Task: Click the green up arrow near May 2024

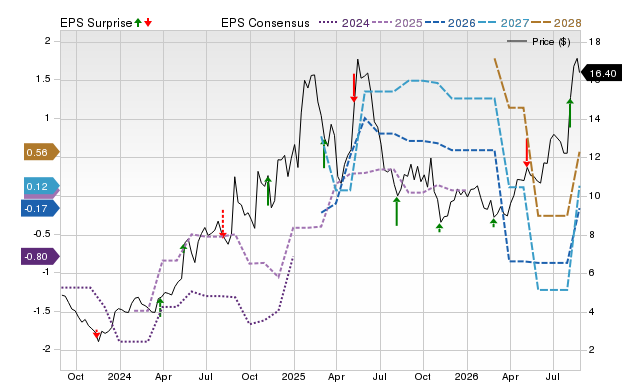Action: [184, 249]
